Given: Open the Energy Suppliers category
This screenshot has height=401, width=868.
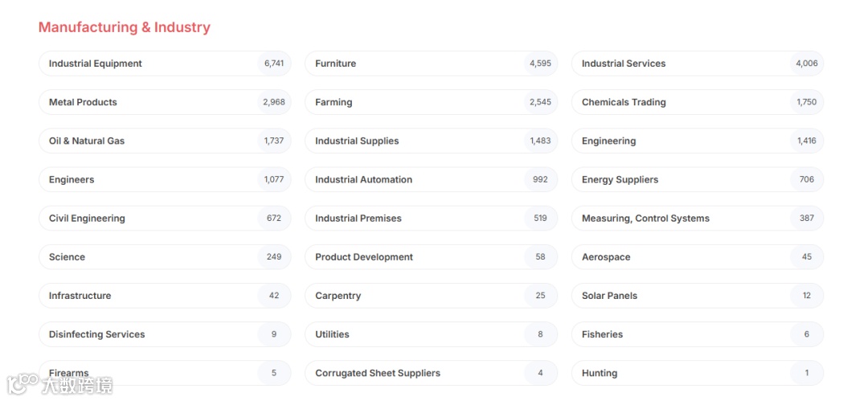Looking at the screenshot, I should (x=620, y=179).
